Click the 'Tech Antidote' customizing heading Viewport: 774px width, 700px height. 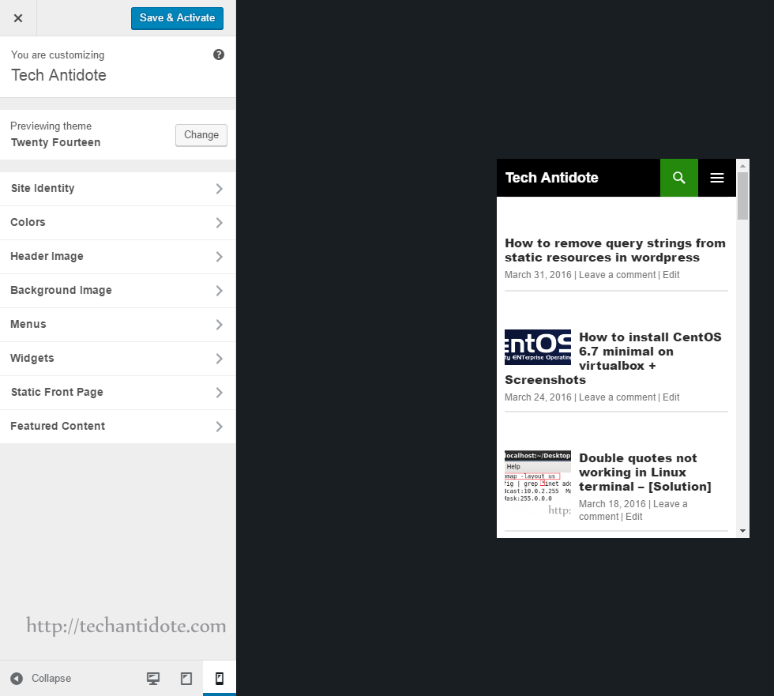click(x=58, y=76)
